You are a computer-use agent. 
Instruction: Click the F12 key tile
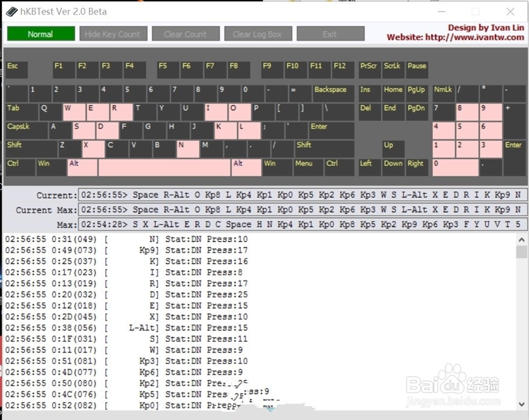(x=343, y=70)
